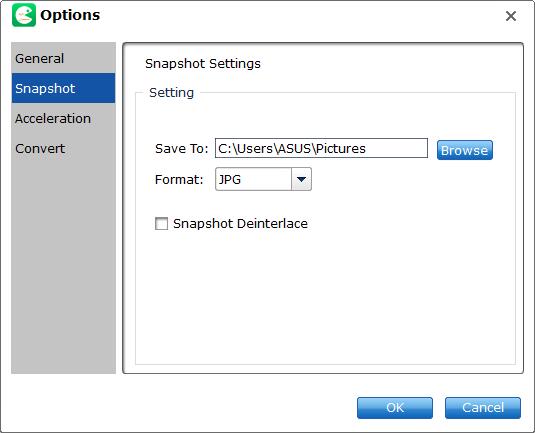Click the Save To label
535x433 pixels.
pyautogui.click(x=181, y=148)
